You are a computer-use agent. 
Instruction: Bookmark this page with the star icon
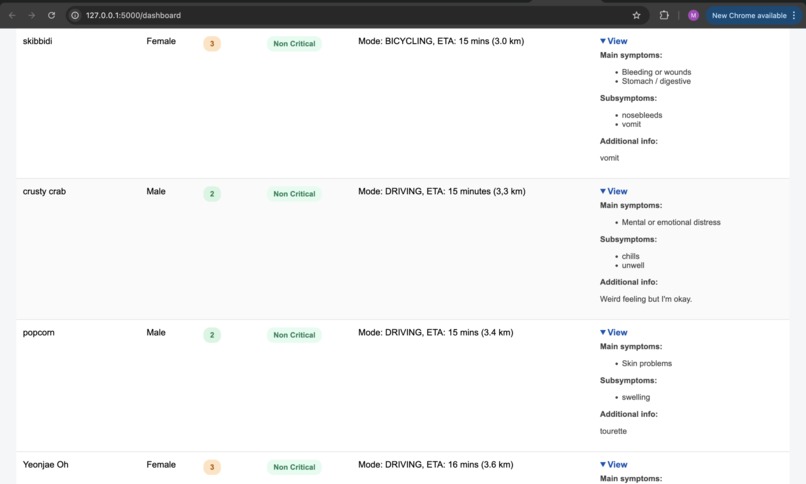coord(636,15)
